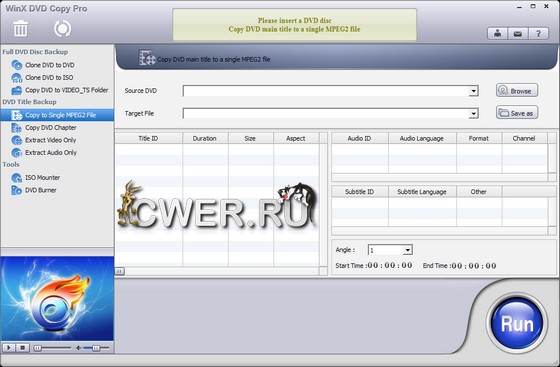This screenshot has height=367, width=560.
Task: Click the Size column header
Action: pos(250,138)
